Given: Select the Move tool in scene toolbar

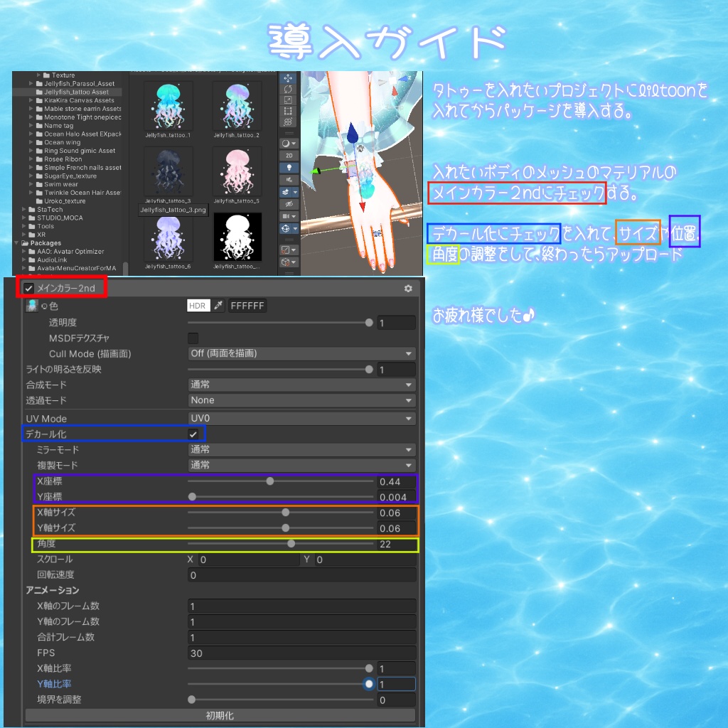Looking at the screenshot, I should point(288,78).
